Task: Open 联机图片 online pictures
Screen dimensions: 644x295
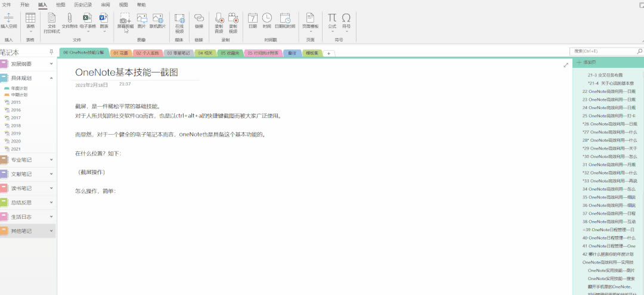Action: tap(157, 18)
